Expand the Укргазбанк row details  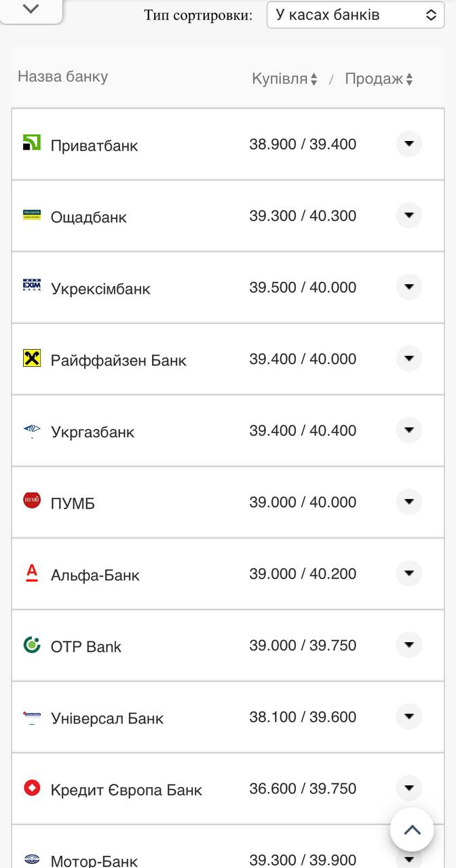408,430
